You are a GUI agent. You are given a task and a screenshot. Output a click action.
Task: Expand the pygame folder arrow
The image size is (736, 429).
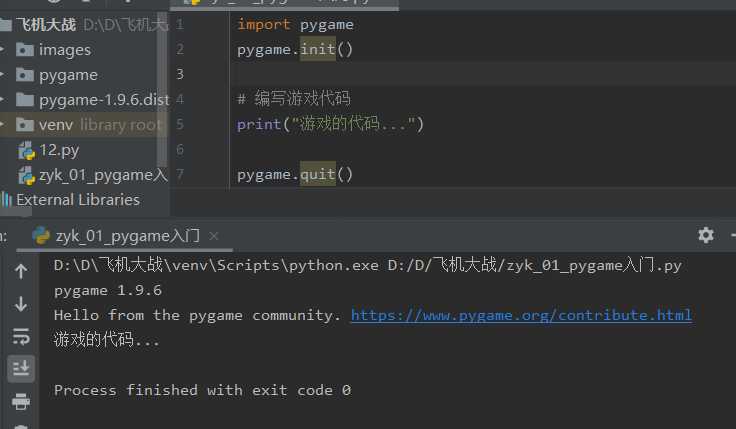(x=2, y=75)
